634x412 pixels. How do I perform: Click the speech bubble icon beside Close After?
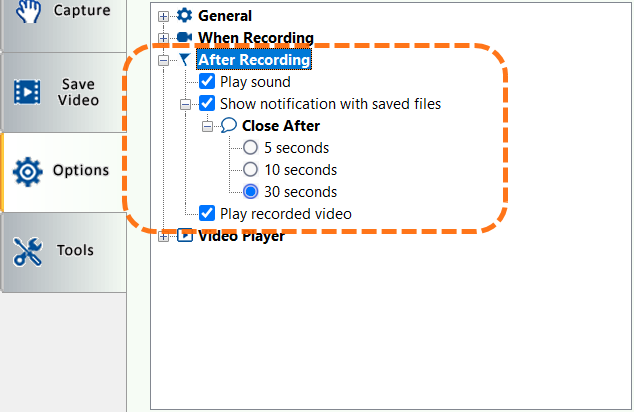click(x=228, y=126)
